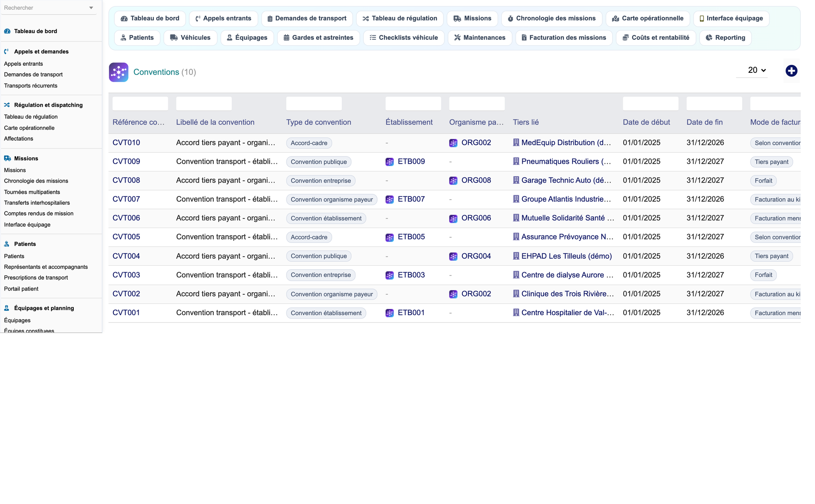
Task: Select the Facturation des missions tab
Action: (564, 38)
